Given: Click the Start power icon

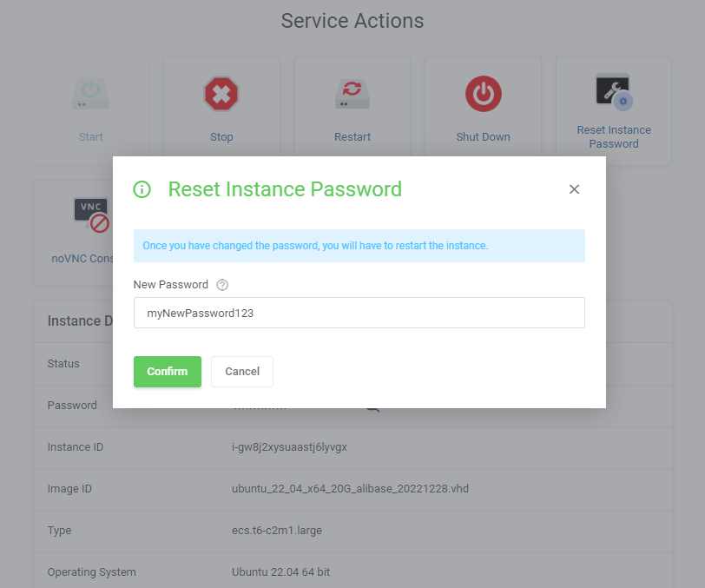Looking at the screenshot, I should tap(91, 94).
